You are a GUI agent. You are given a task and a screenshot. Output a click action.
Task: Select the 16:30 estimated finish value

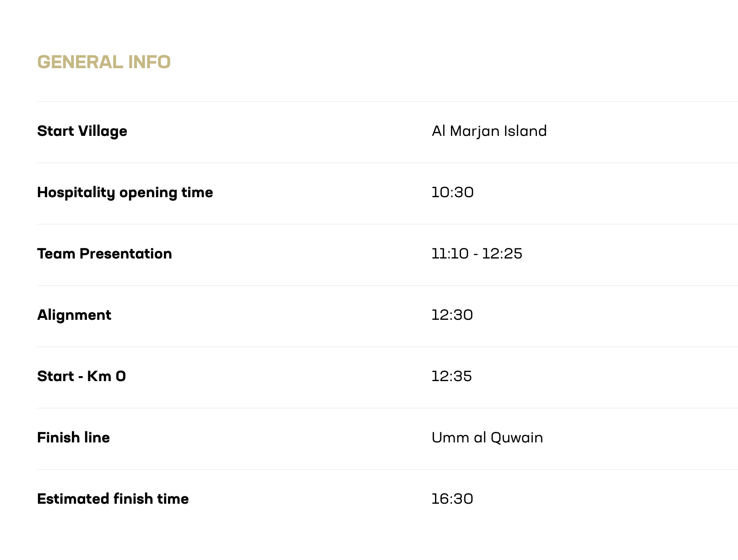[x=452, y=499]
